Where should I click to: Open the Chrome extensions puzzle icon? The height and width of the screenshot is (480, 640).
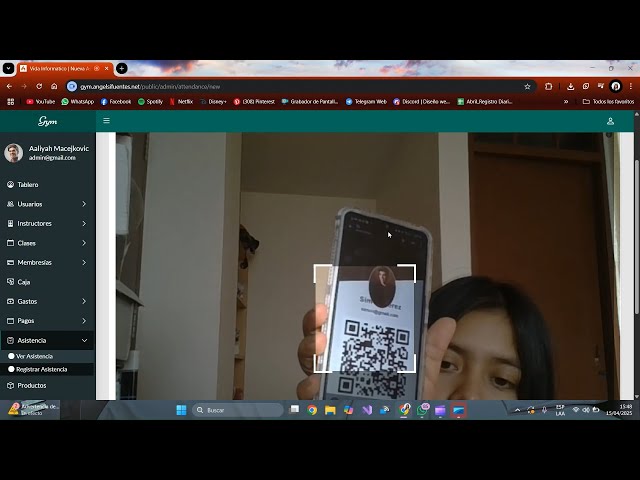(x=549, y=87)
